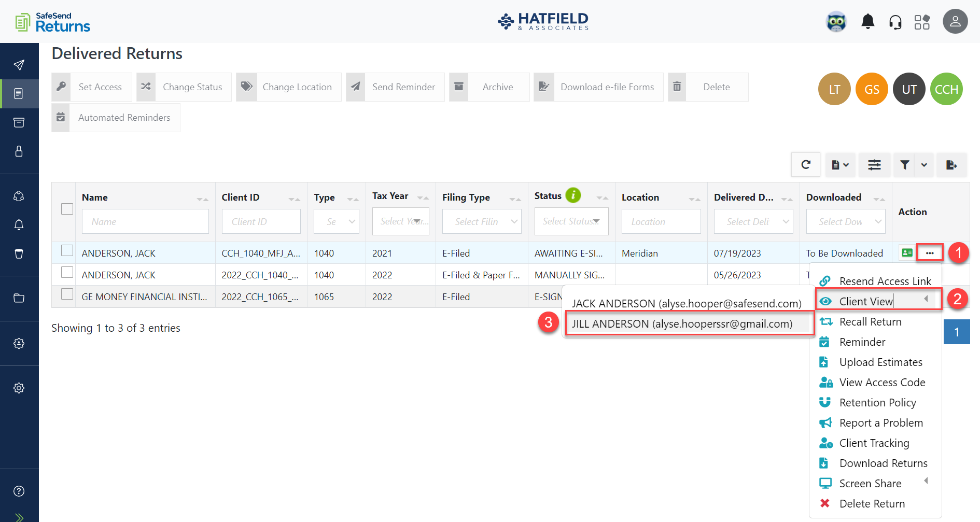Check the checkbox on the 2021 Jack Anderson row
Image resolution: width=980 pixels, height=522 pixels.
click(67, 250)
